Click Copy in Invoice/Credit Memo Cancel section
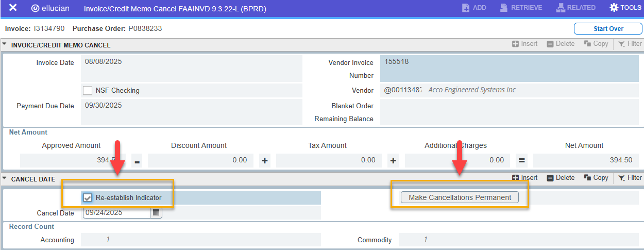The image size is (644, 250). pos(596,44)
